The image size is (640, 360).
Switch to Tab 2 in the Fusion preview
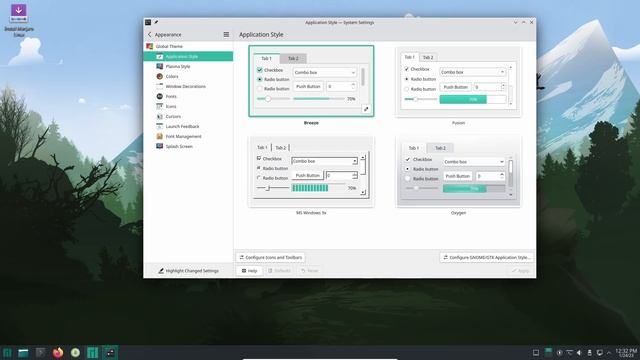(428, 57)
